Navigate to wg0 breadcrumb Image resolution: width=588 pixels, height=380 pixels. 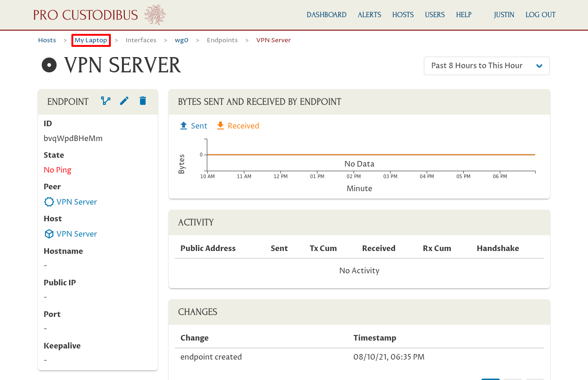pyautogui.click(x=181, y=40)
